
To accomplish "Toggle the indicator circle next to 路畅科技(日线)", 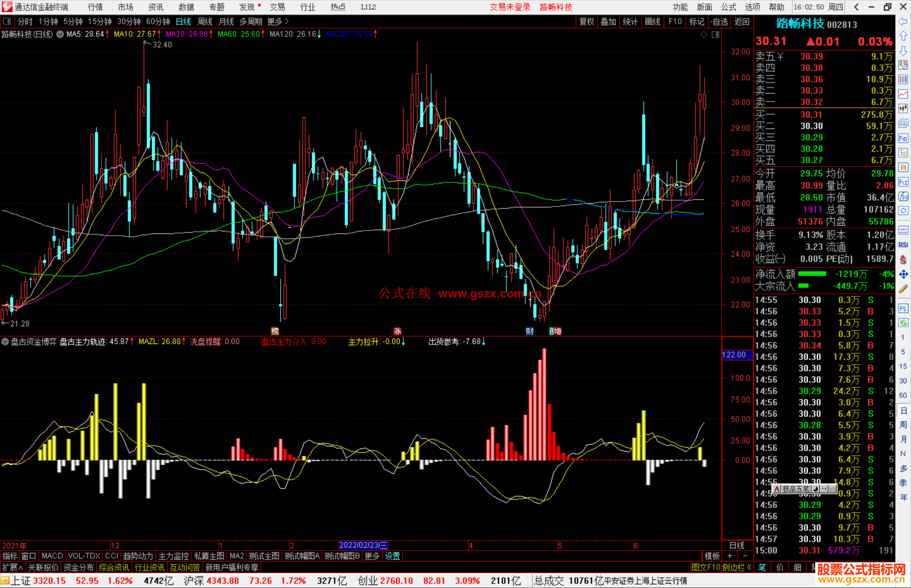I will click(60, 34).
